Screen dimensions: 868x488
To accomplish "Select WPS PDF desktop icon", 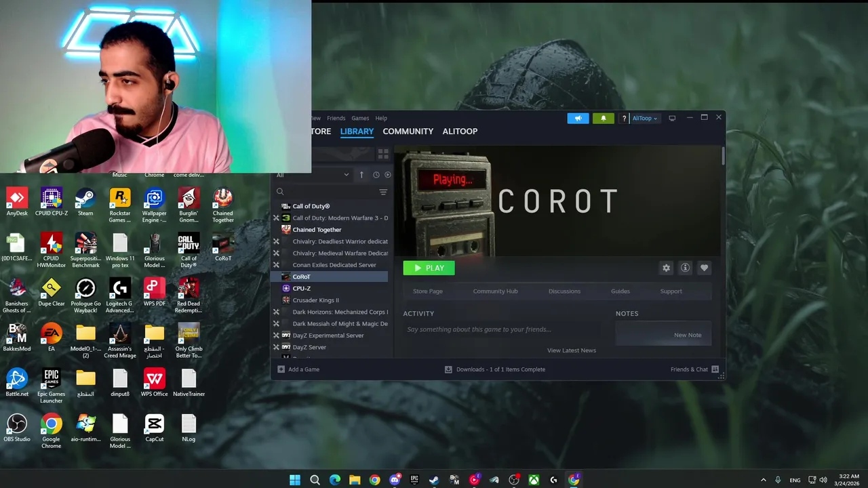I will [154, 293].
